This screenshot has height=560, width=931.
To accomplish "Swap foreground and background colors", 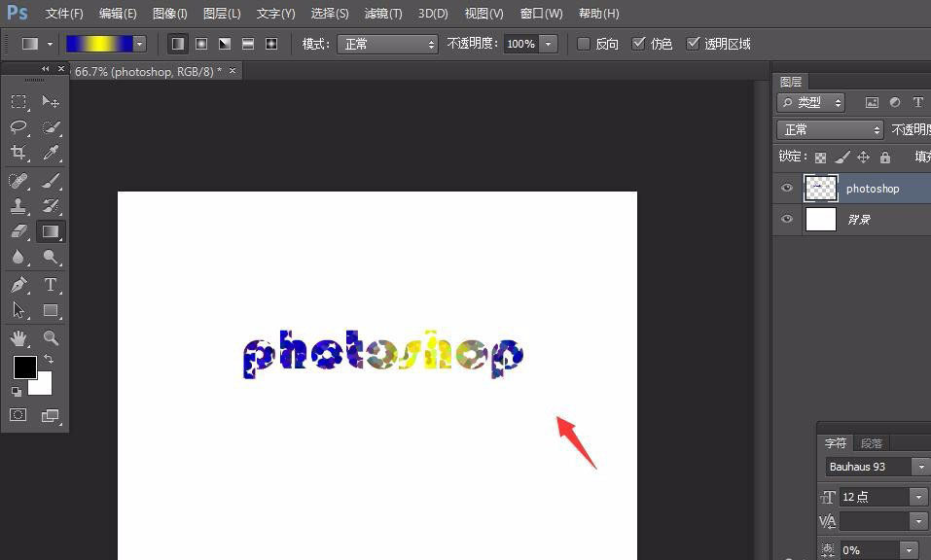I will click(49, 359).
